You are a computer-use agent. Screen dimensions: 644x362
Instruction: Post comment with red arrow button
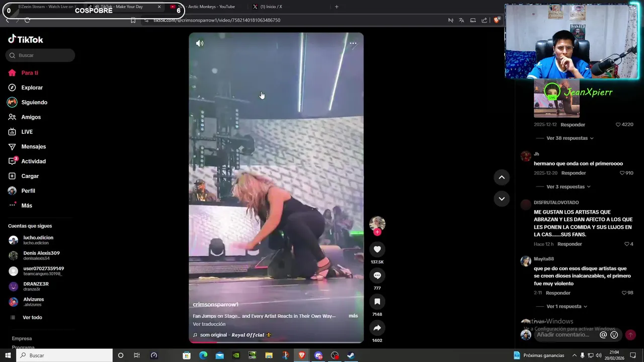pyautogui.click(x=630, y=335)
